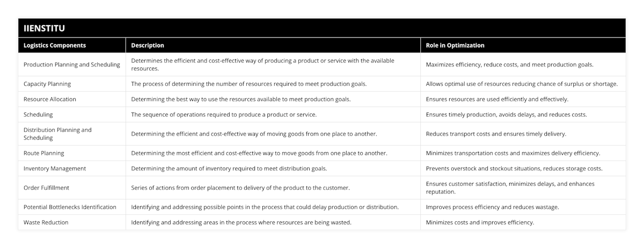
Task: Select the "Minimizes costs and improves efficiency" cell
Action: click(x=480, y=222)
